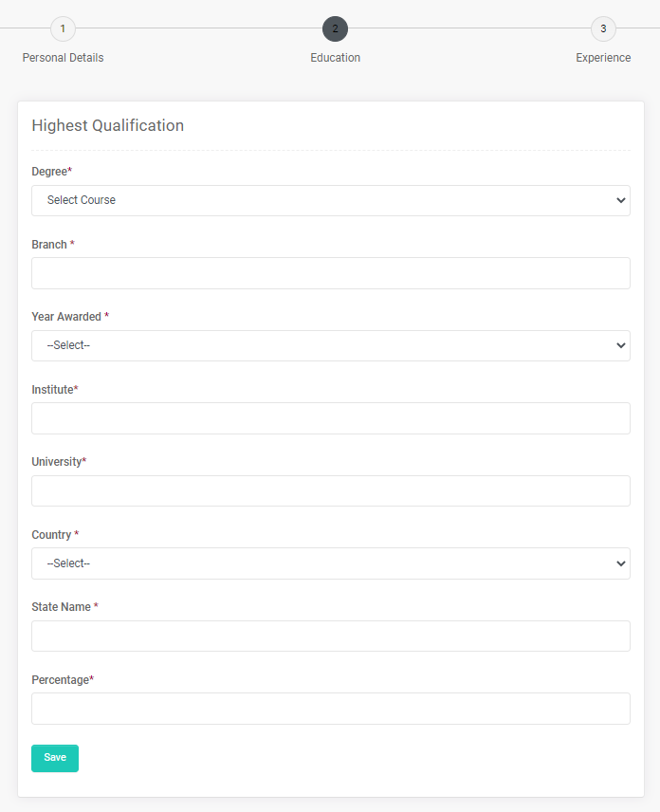Focus the Institute input field
The height and width of the screenshot is (812, 660).
(330, 418)
